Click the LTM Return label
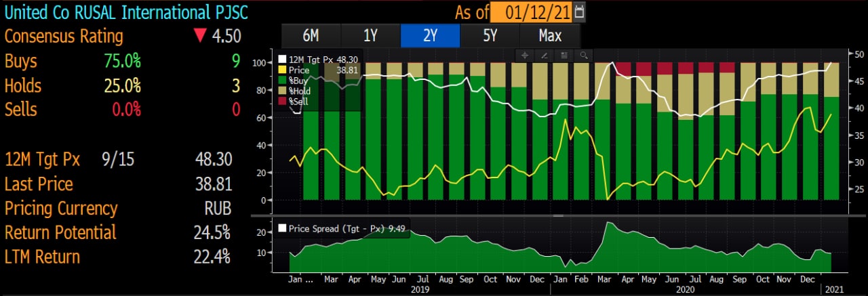This screenshot has width=868, height=296. [42, 257]
